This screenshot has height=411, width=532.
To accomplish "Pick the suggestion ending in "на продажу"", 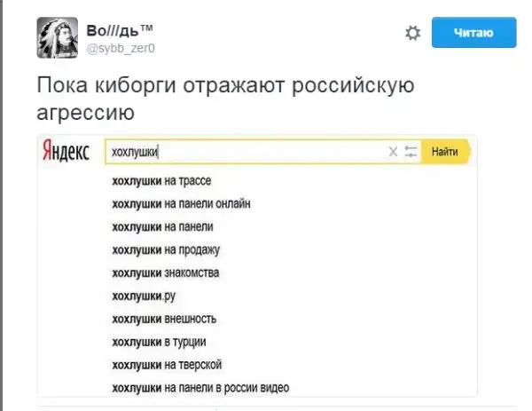I will pos(165,249).
